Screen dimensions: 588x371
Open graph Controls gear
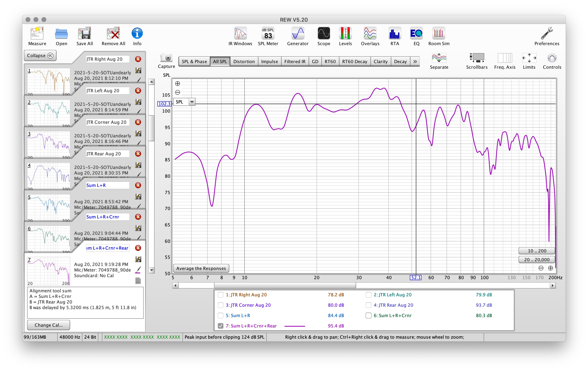pos(552,61)
